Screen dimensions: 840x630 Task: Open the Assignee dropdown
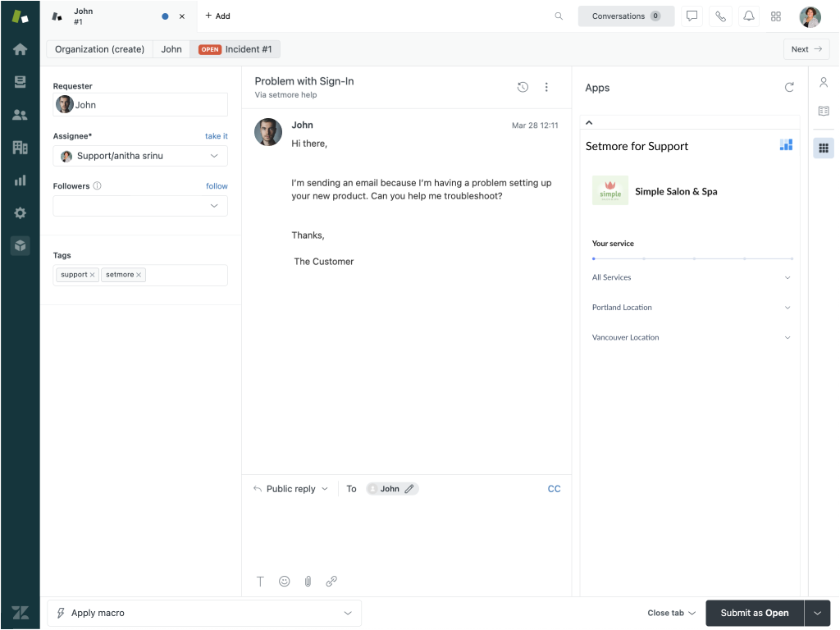(x=140, y=156)
